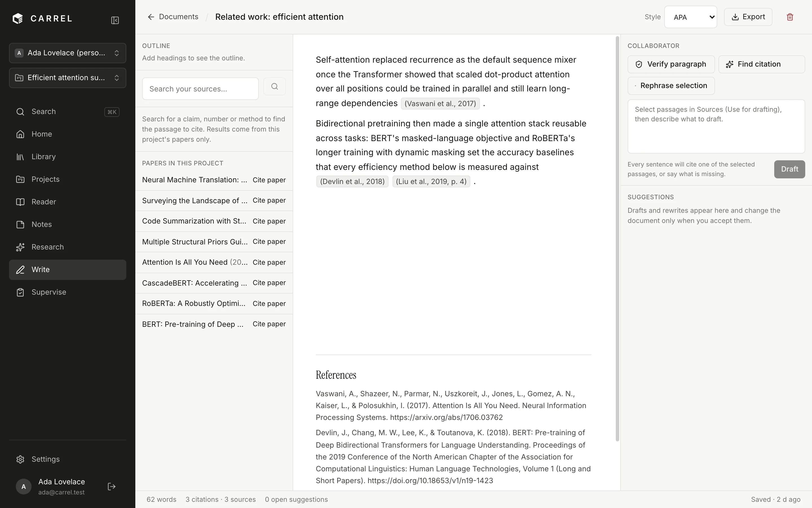Screen dimensions: 812x508
Task: Cite paper for BERT: Pre-training
Action: click(269, 324)
